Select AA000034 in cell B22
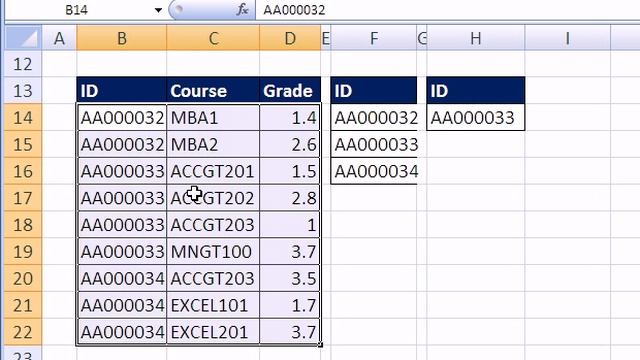This screenshot has width=640, height=360. (122, 332)
